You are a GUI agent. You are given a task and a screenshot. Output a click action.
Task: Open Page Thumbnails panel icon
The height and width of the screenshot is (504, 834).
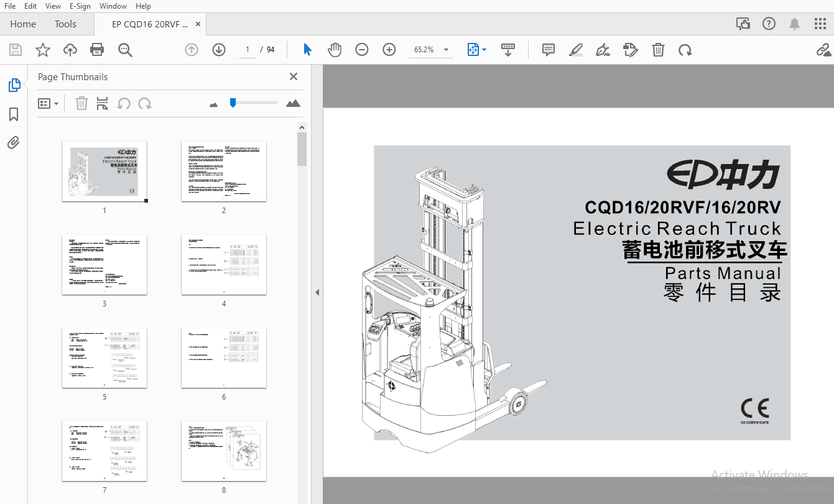(14, 85)
